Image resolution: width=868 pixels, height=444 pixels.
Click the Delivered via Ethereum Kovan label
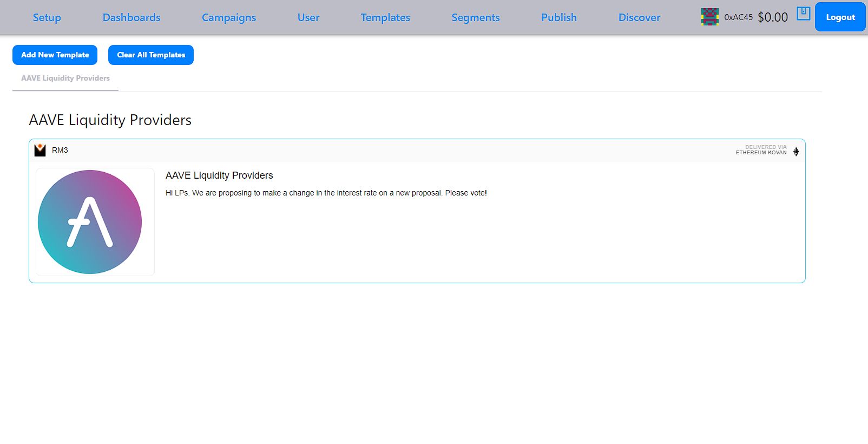[761, 150]
